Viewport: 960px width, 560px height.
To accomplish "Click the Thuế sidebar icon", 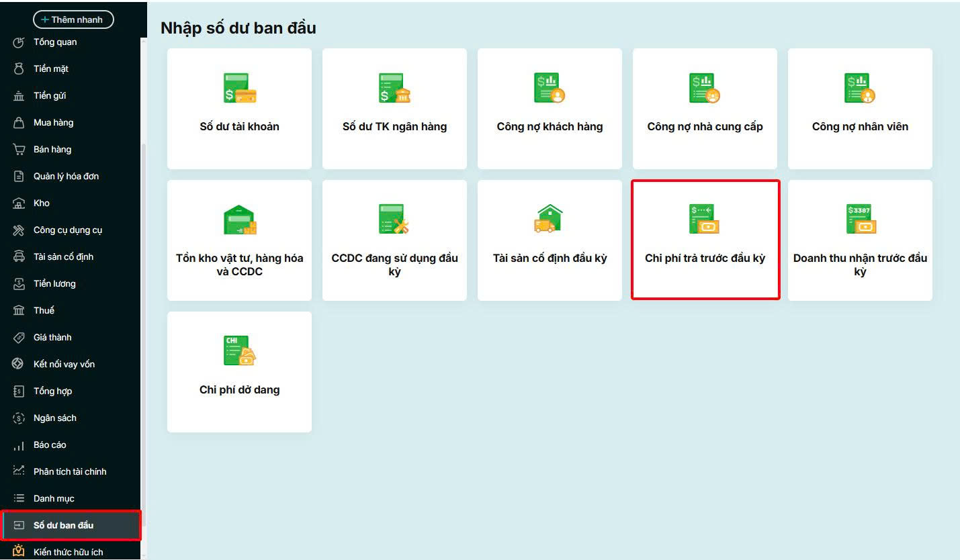I will (x=19, y=311).
